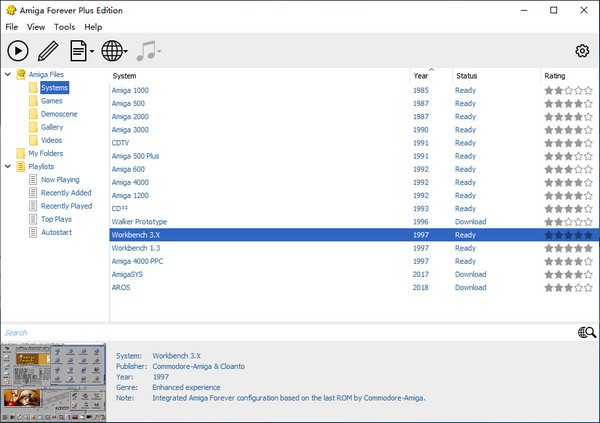Open dropdown arrow next to globe icon
The height and width of the screenshot is (423, 600).
pyautogui.click(x=127, y=51)
